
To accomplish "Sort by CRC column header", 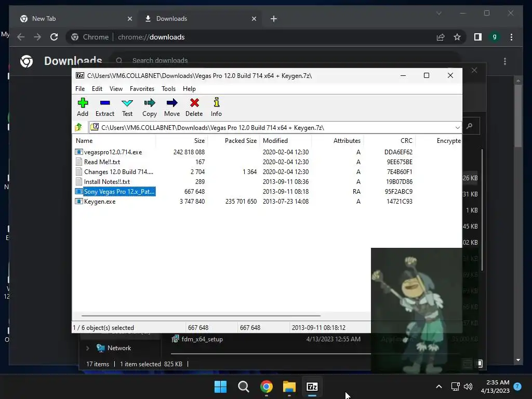I will tap(390, 140).
